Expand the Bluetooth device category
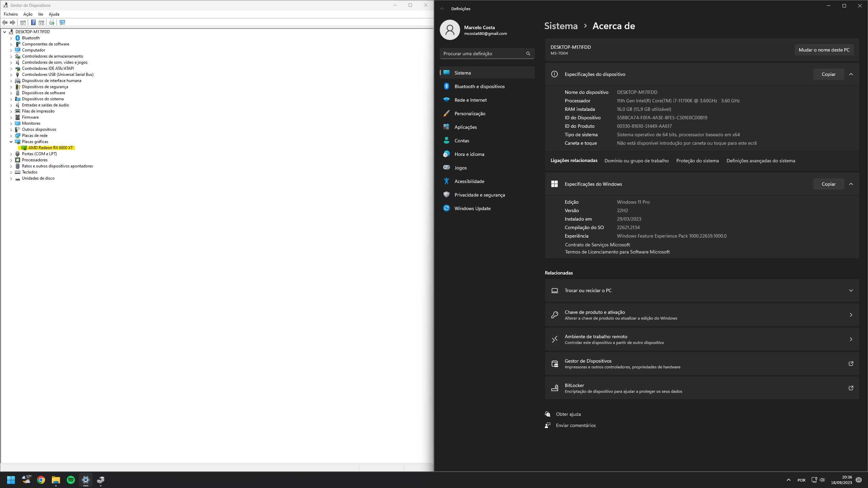This screenshot has height=488, width=868. 11,38
